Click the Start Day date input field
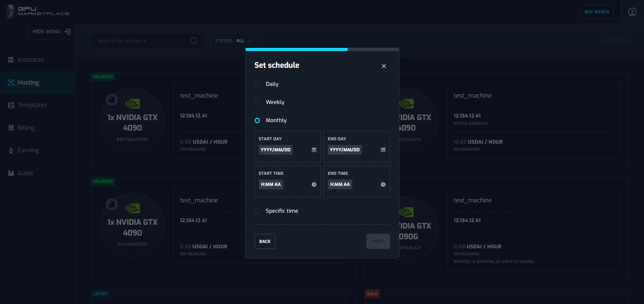The image size is (644, 304). [276, 150]
